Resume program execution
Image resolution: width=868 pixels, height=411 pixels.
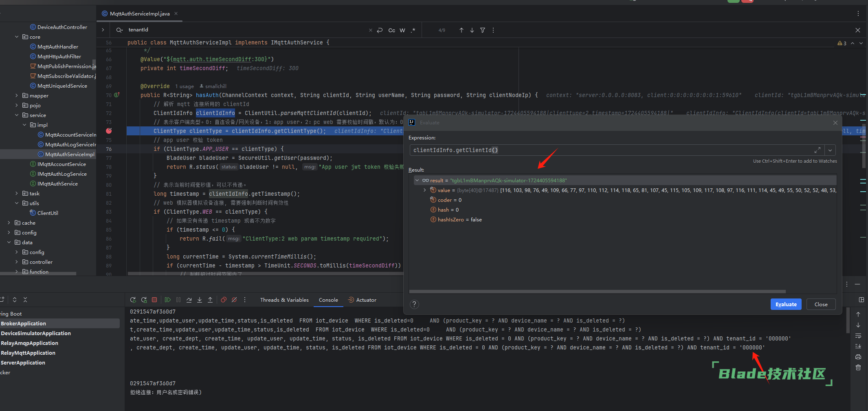[x=168, y=300]
